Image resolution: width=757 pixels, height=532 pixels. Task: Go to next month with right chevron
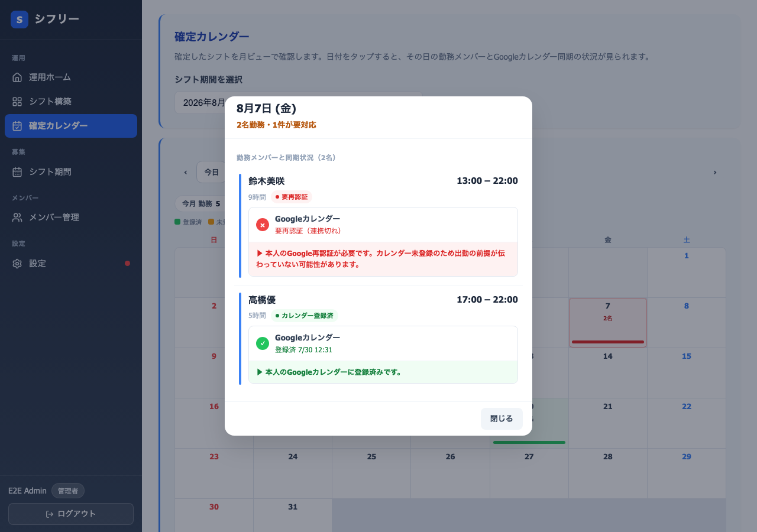click(714, 172)
